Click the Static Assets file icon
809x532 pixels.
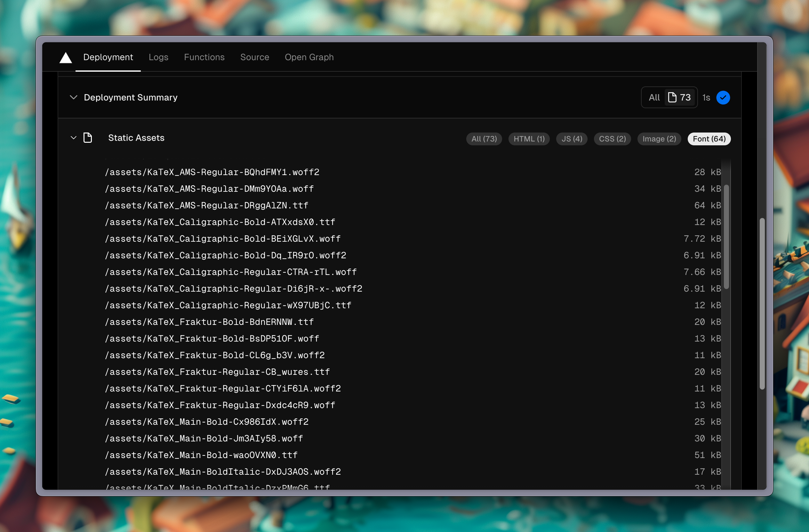click(x=88, y=138)
